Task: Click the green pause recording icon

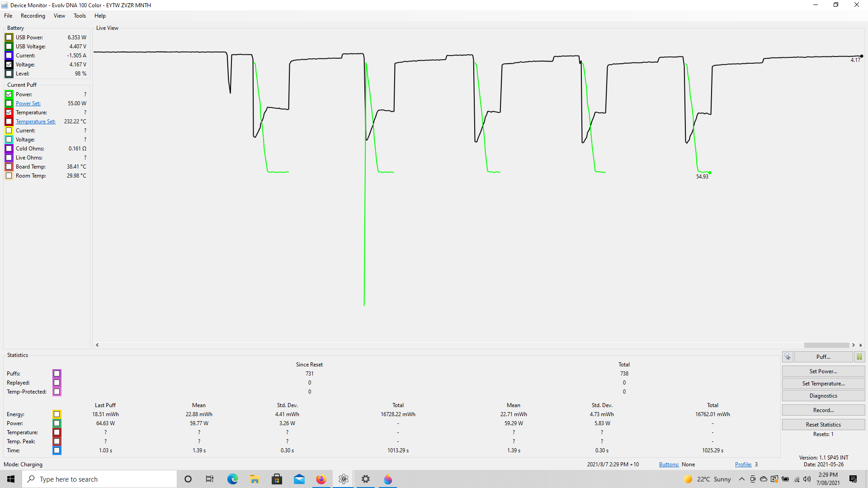Action: click(859, 357)
